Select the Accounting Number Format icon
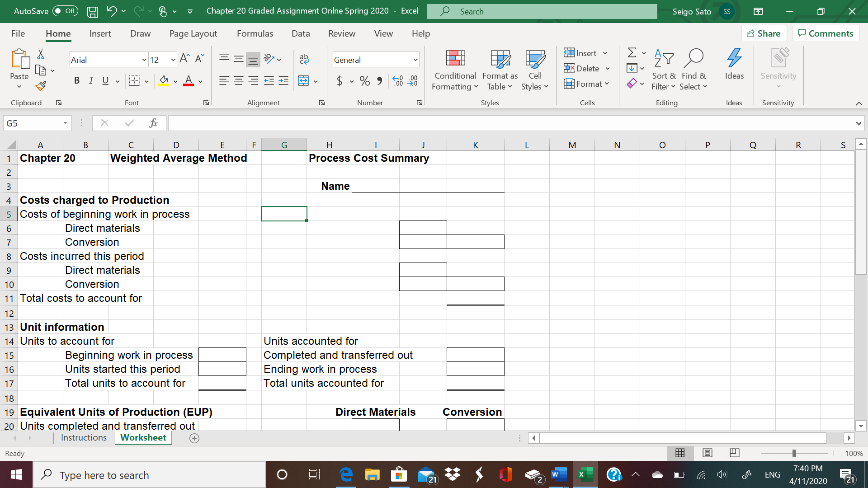 [340, 81]
